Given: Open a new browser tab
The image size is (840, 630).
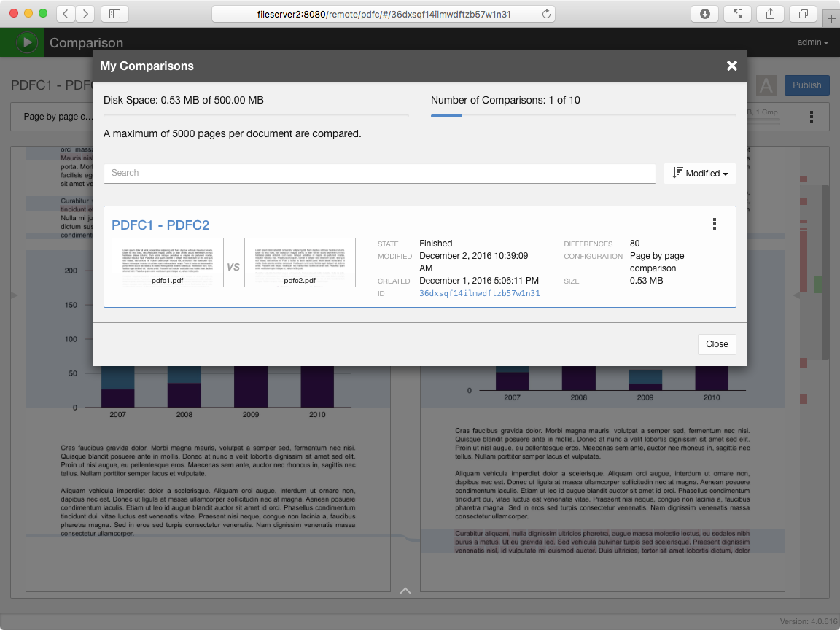Looking at the screenshot, I should (831, 19).
